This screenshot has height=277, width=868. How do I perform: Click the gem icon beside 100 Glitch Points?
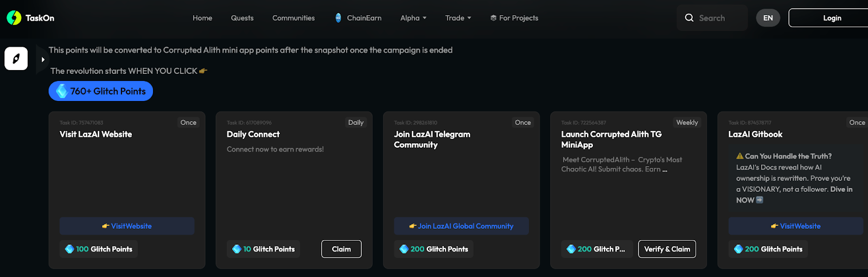(x=69, y=249)
